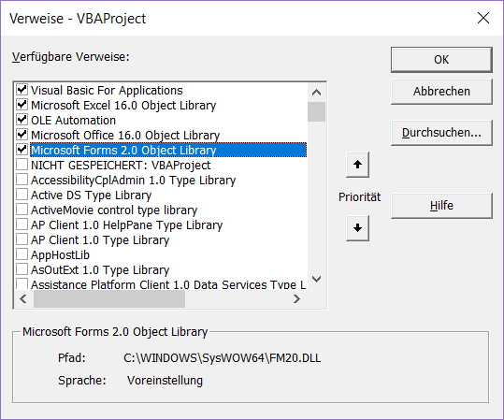Click the horizontal scrollbar thumb

[109, 299]
